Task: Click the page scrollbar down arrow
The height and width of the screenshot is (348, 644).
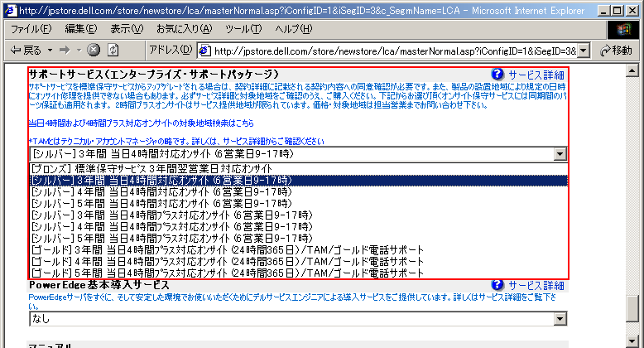Action: [632, 341]
